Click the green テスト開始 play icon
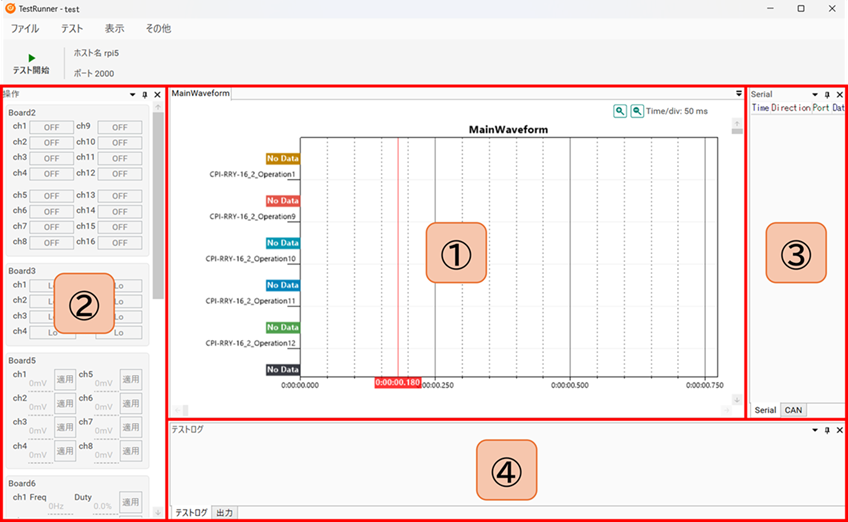The image size is (848, 522). [31, 58]
